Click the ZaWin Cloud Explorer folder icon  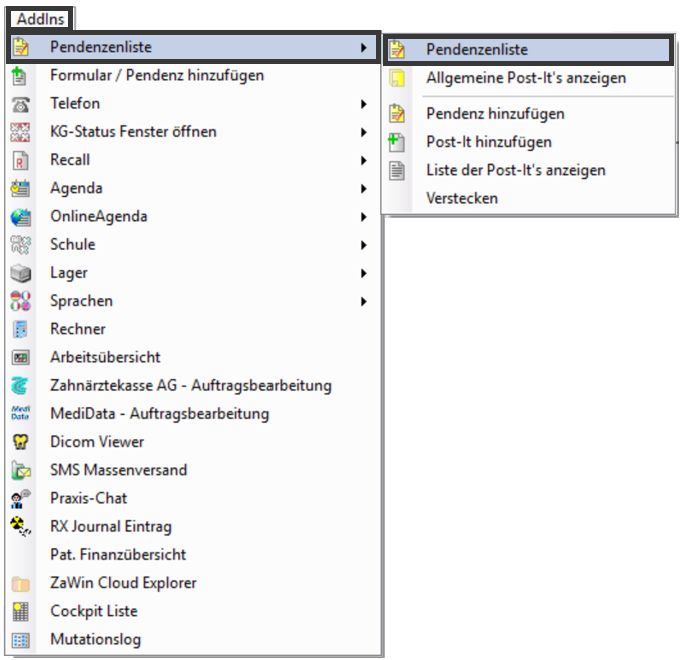click(20, 583)
